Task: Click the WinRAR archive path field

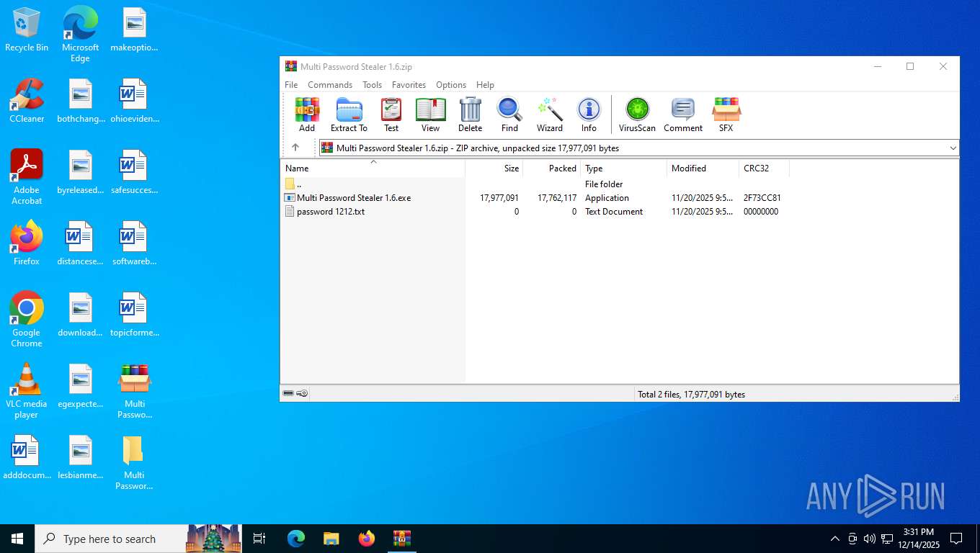Action: [x=638, y=148]
